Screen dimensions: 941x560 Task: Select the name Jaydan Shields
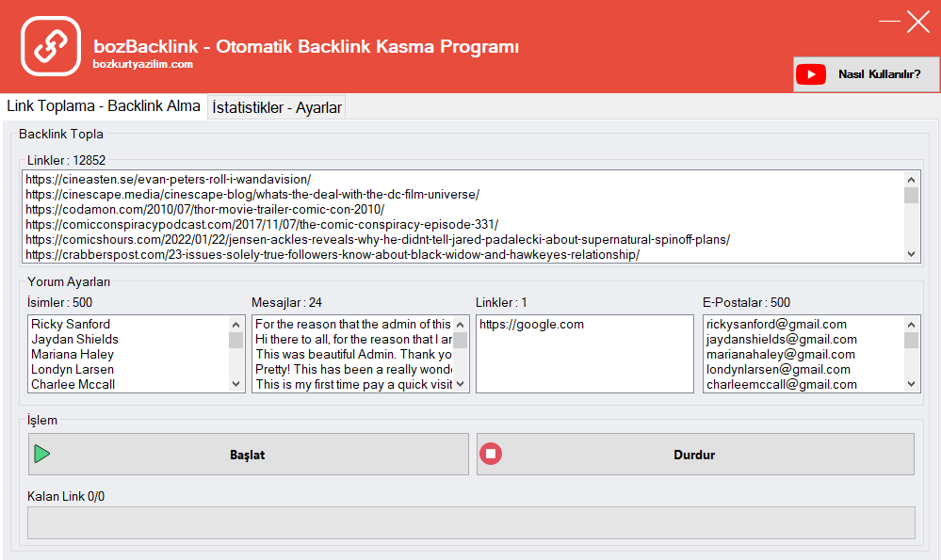tap(74, 340)
